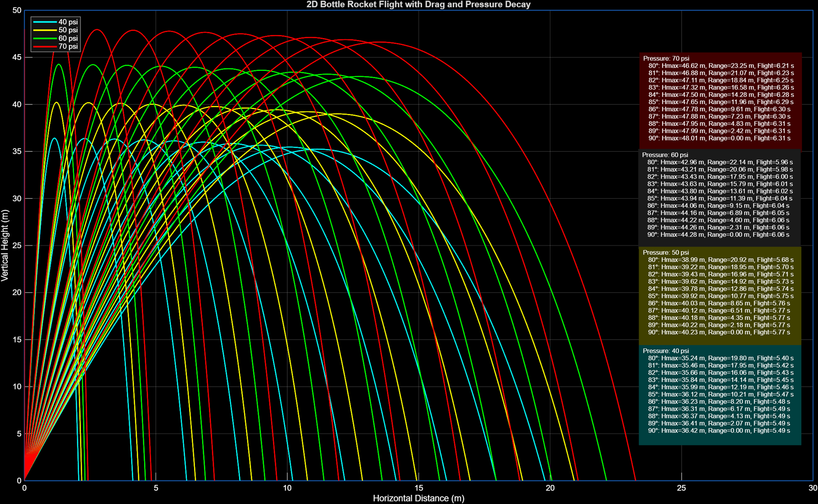Click the yellow line sample in legend
This screenshot has width=818, height=504.
pos(45,30)
